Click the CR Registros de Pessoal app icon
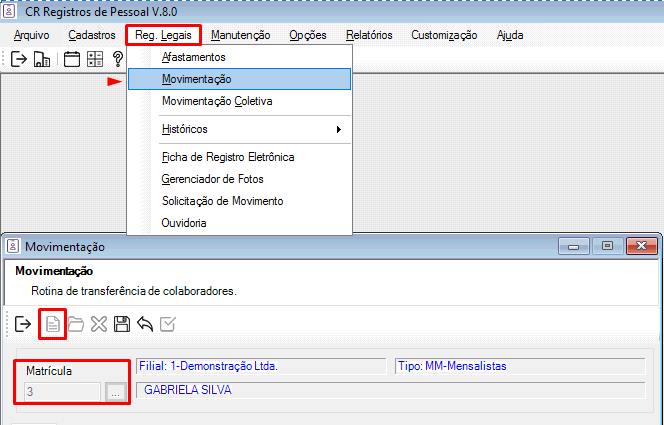 pos(9,11)
